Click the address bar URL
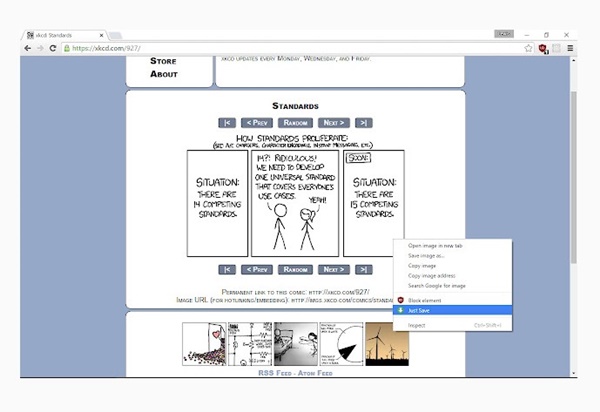 tap(106, 48)
